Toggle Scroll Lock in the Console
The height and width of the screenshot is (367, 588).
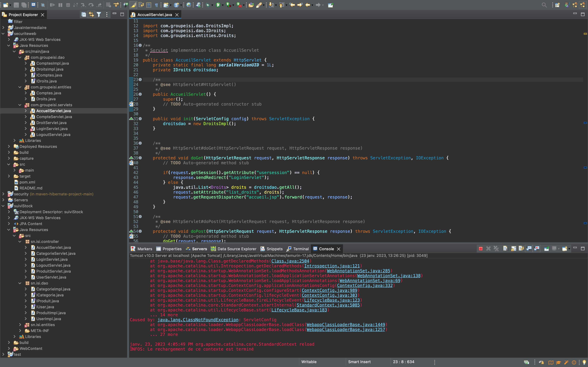tap(513, 249)
